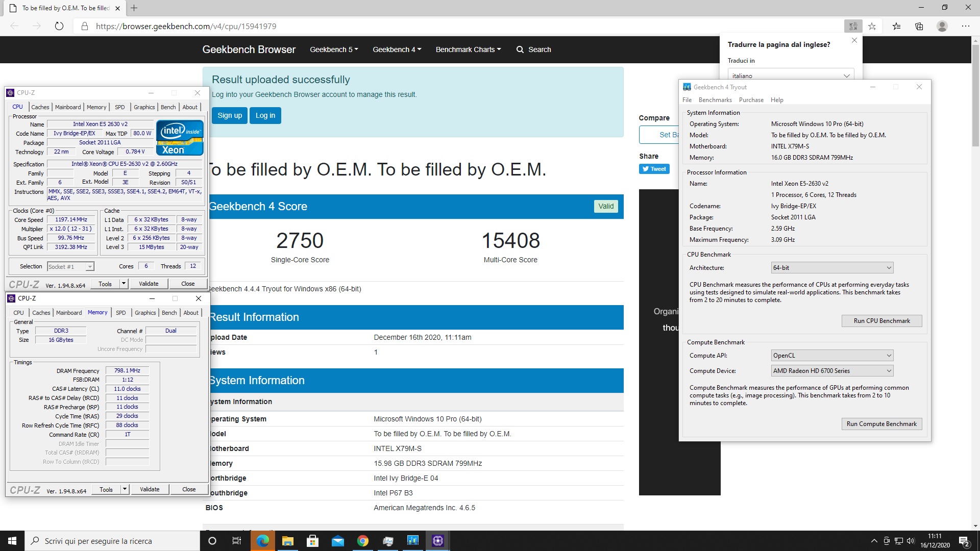This screenshot has width=980, height=551.
Task: Click the translate page icon in address bar
Action: [853, 26]
